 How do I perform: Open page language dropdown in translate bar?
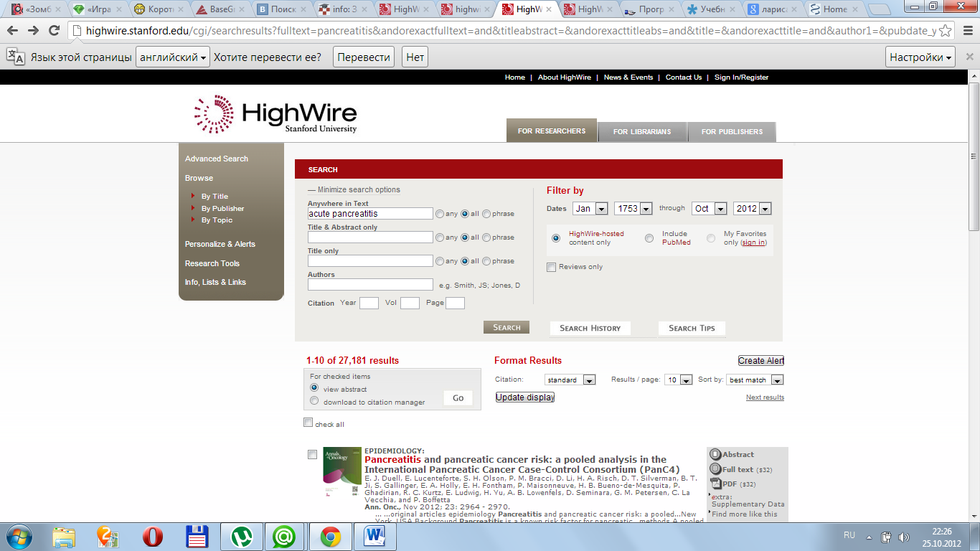pyautogui.click(x=173, y=57)
